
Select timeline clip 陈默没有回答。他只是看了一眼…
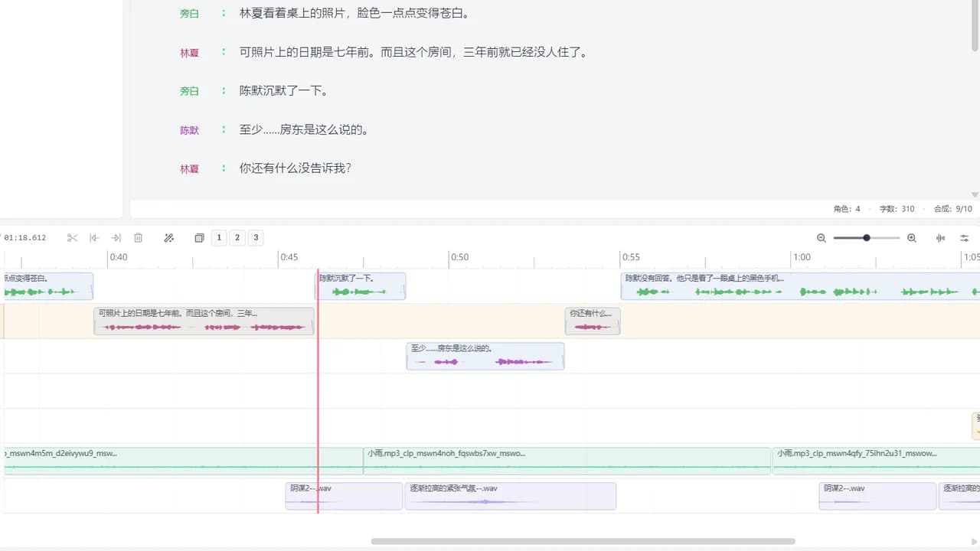[800, 286]
